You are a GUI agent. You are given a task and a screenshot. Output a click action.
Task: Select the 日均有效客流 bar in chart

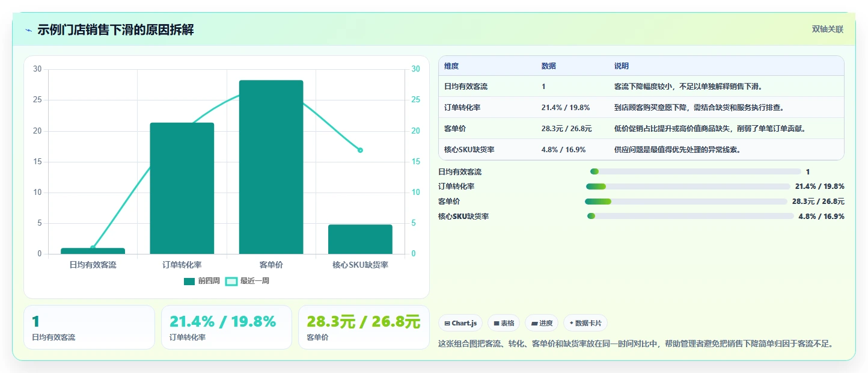93,251
